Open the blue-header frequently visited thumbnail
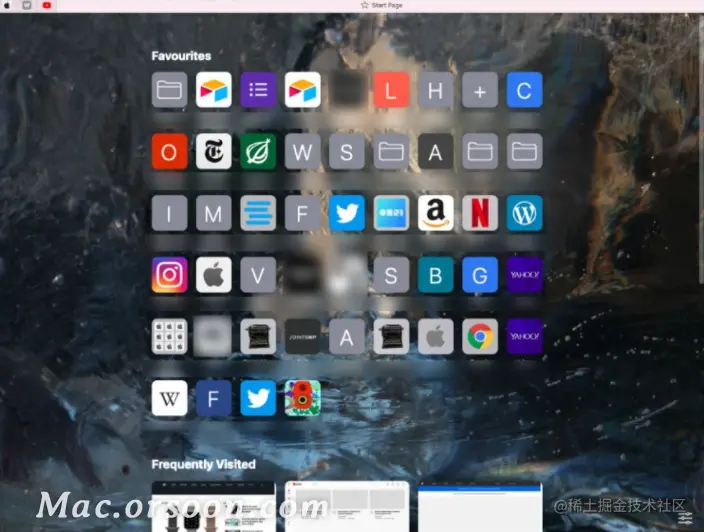Image resolution: width=704 pixels, height=532 pixels. [480, 507]
